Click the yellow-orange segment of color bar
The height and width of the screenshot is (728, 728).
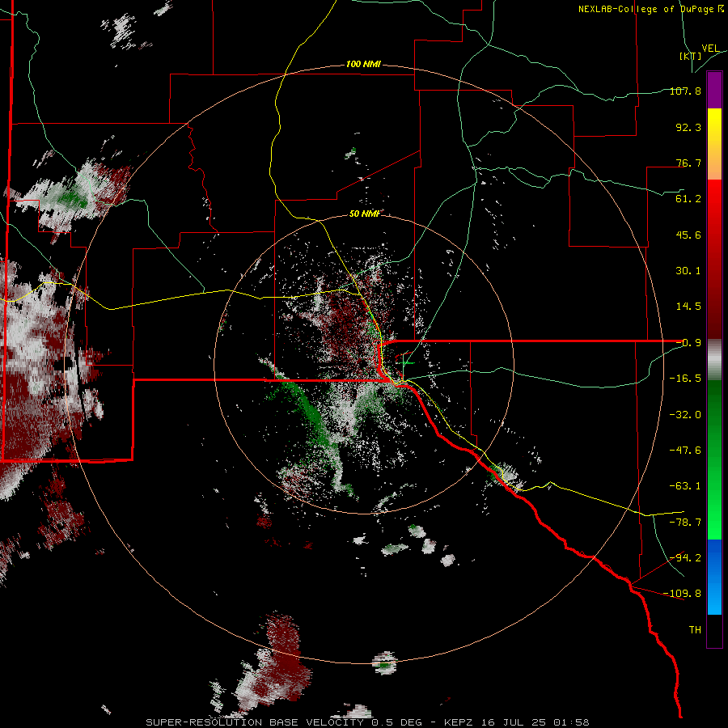point(714,144)
